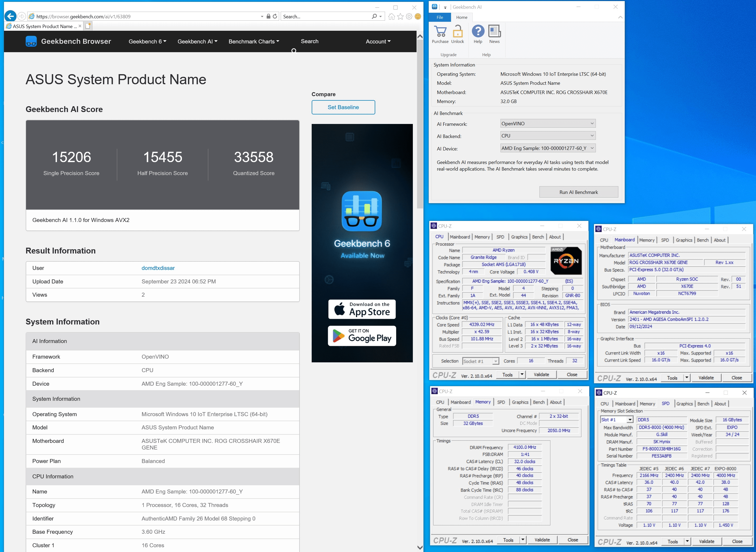Open the AI Device dropdown
Image resolution: width=756 pixels, height=552 pixels.
(x=548, y=148)
